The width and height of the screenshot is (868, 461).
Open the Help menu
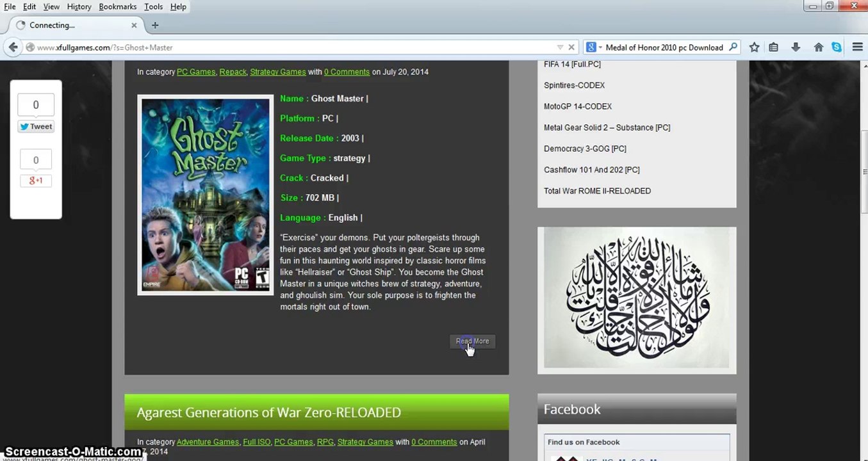point(178,6)
